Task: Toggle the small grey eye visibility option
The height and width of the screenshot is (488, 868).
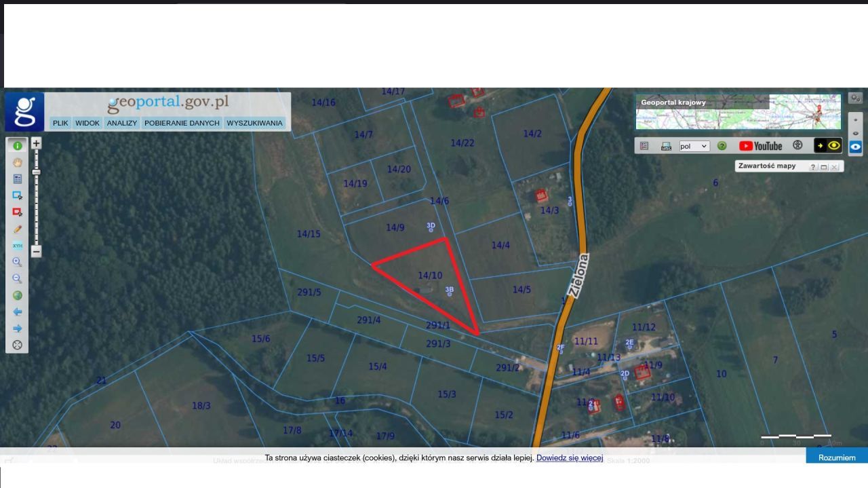Action: [856, 133]
